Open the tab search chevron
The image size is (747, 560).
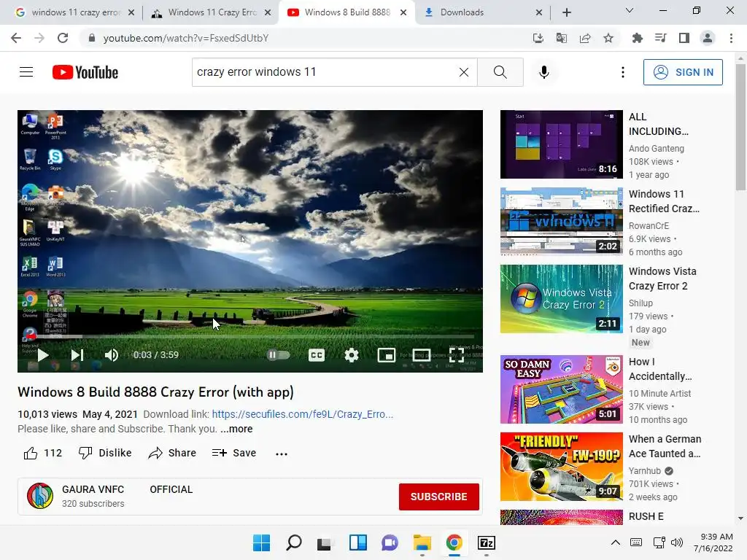point(630,10)
